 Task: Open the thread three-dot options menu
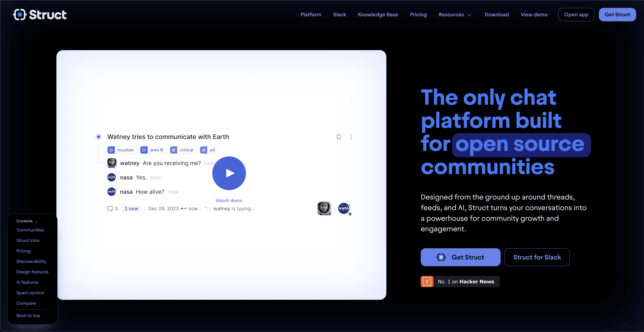351,137
